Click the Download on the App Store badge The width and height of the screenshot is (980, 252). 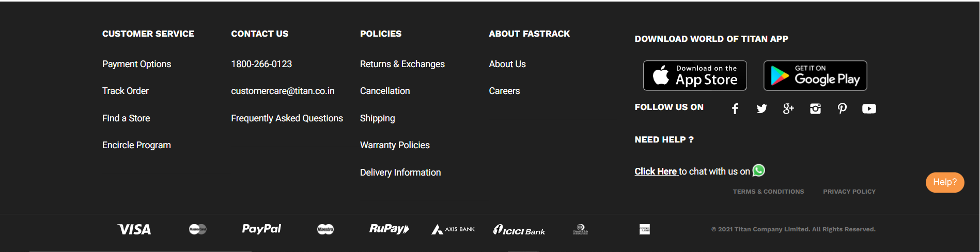tap(695, 75)
